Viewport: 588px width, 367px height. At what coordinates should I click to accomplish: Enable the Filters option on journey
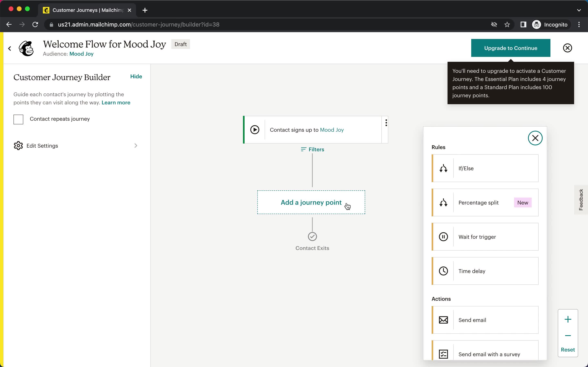pyautogui.click(x=312, y=149)
